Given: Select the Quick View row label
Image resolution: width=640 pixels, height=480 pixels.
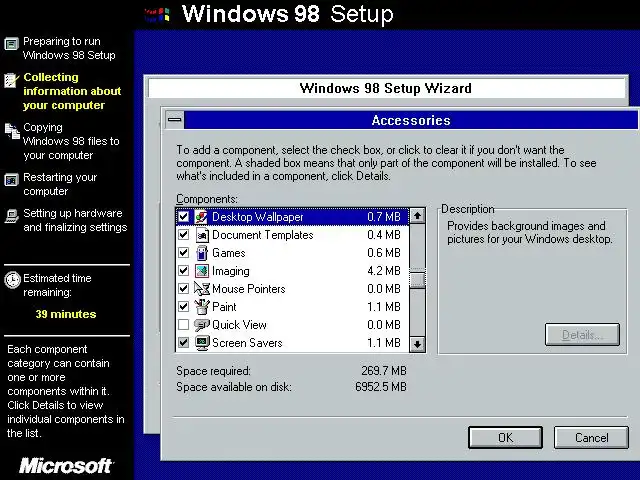Looking at the screenshot, I should tap(239, 325).
